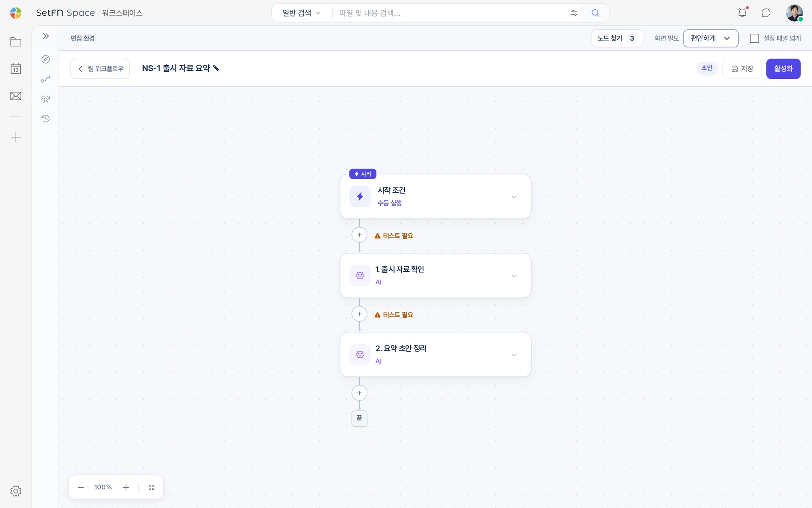Expand the 1. 출시 자료 확인 node
The image size is (812, 508).
pyautogui.click(x=514, y=276)
